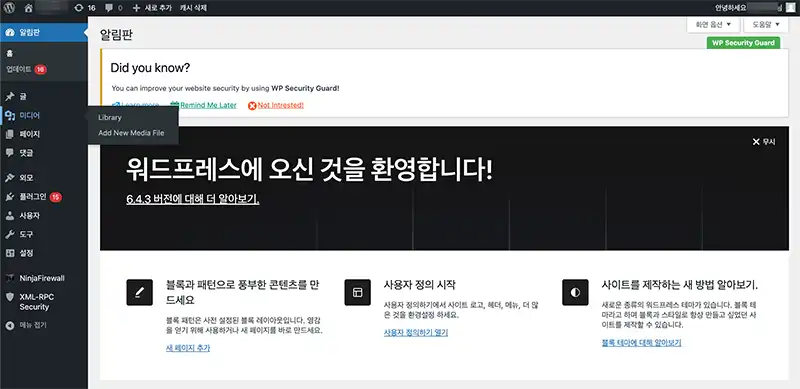Click the Not Intrested red X icon
The image size is (800, 389).
[x=252, y=106]
